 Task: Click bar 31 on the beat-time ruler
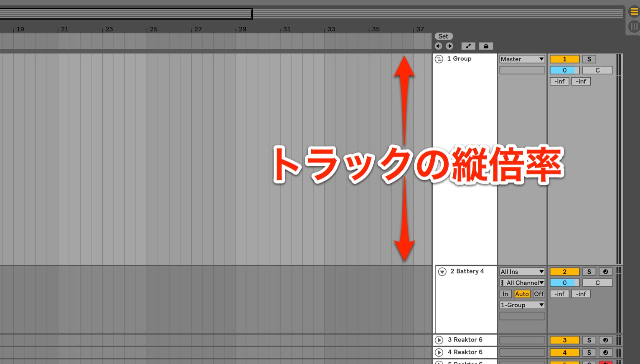pyautogui.click(x=287, y=29)
